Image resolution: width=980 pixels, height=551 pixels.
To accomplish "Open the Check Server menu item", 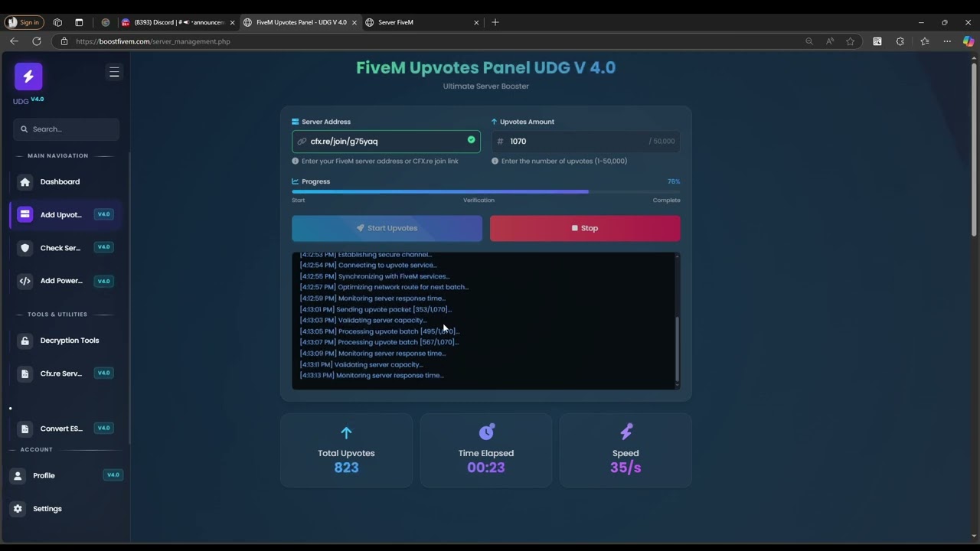I will [x=65, y=248].
